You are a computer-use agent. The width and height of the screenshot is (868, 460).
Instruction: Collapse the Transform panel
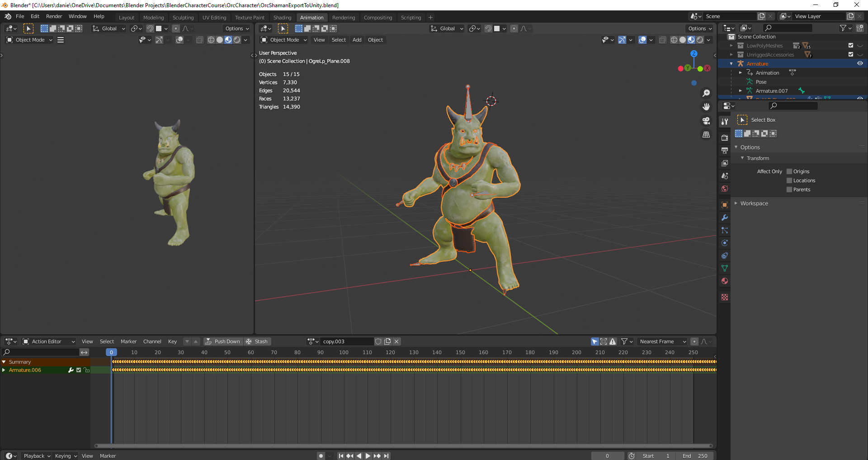point(742,158)
